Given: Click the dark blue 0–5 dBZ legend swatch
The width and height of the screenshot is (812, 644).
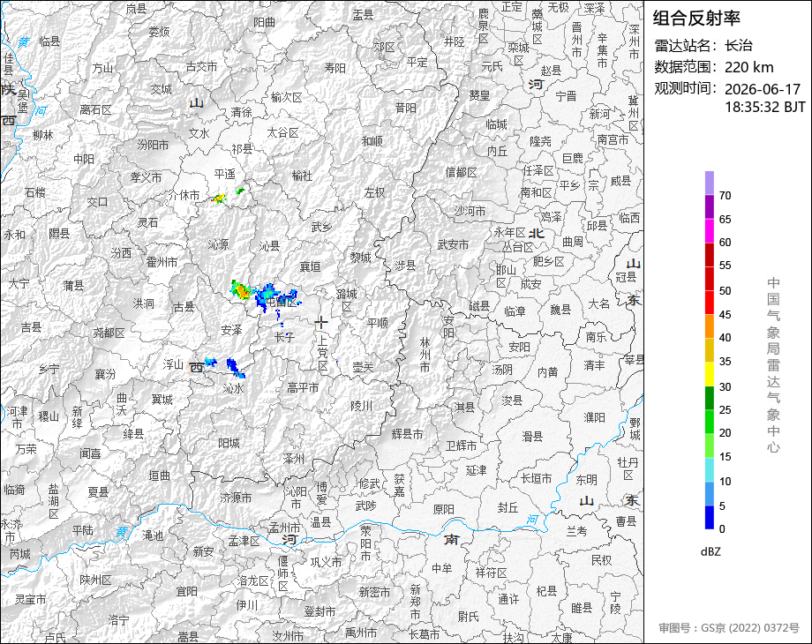Looking at the screenshot, I should [x=709, y=517].
